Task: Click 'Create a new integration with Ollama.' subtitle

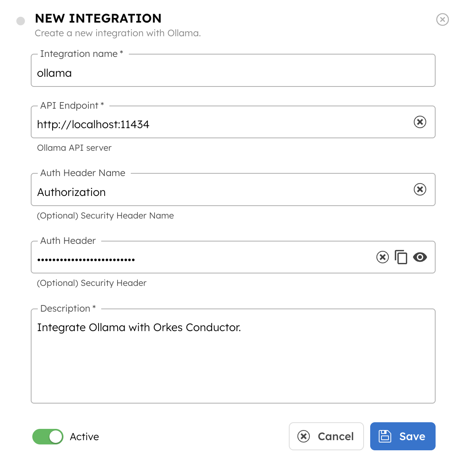Action: 118,33
